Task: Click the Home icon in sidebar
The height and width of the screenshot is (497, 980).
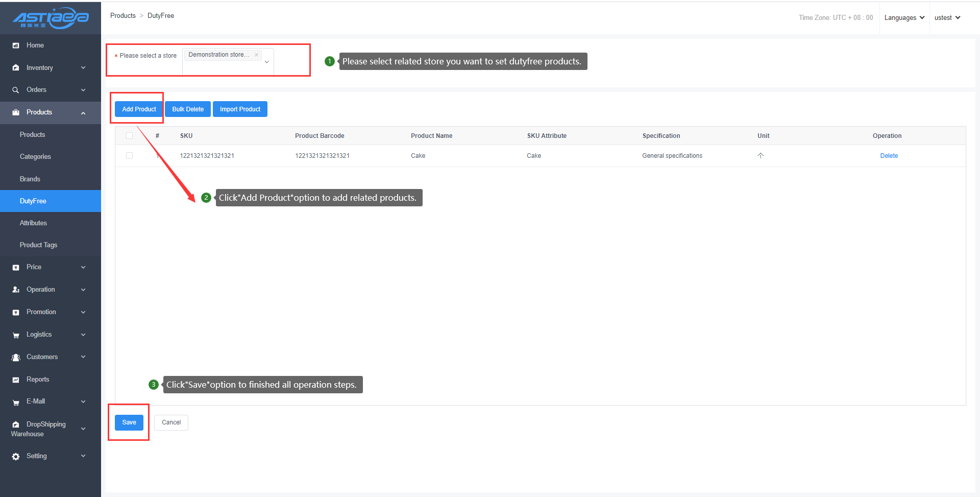Action: pos(16,45)
